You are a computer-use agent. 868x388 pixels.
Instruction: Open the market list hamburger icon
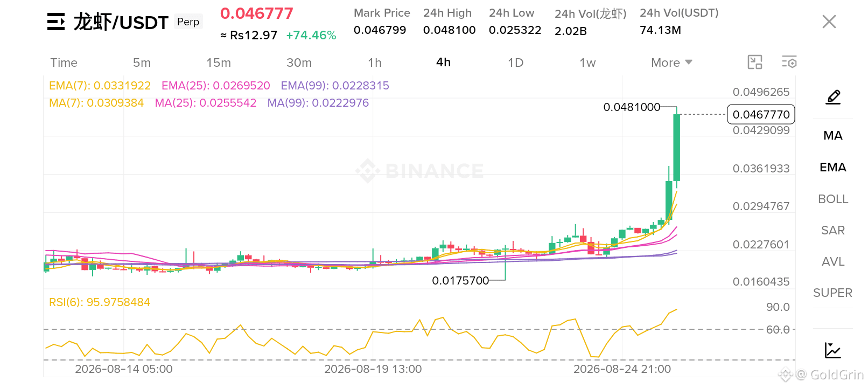tap(56, 22)
